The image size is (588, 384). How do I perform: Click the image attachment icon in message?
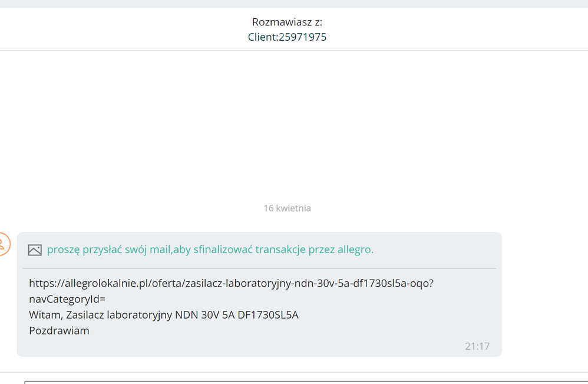point(35,250)
